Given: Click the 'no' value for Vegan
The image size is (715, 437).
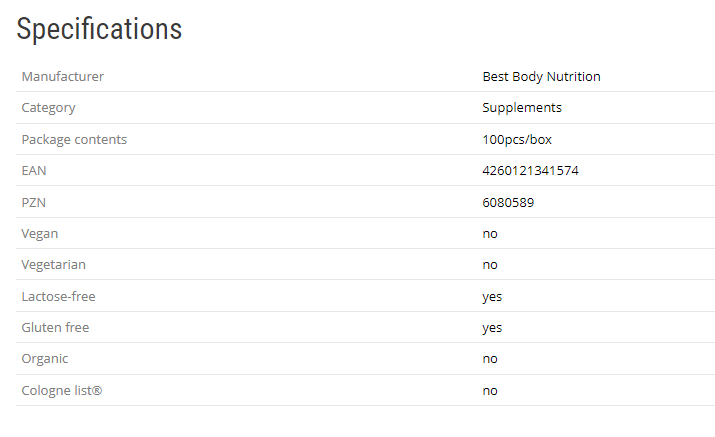Looking at the screenshot, I should point(490,233).
